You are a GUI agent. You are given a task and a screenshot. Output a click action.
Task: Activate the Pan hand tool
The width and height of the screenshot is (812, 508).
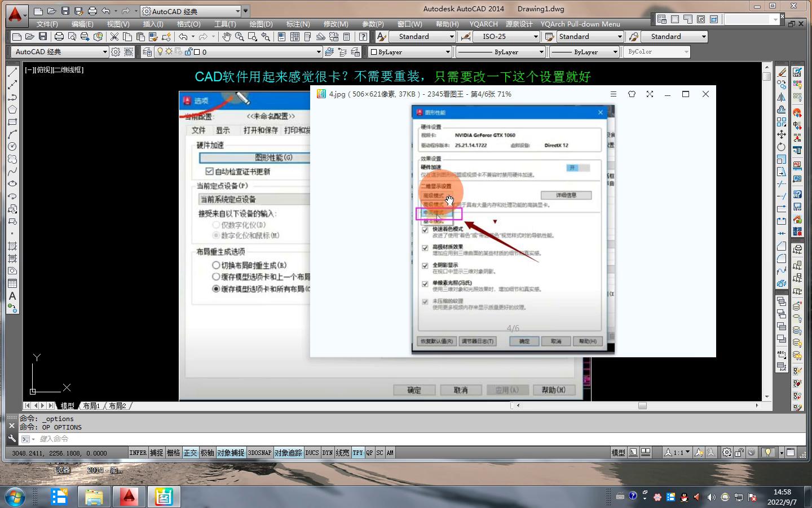click(226, 37)
